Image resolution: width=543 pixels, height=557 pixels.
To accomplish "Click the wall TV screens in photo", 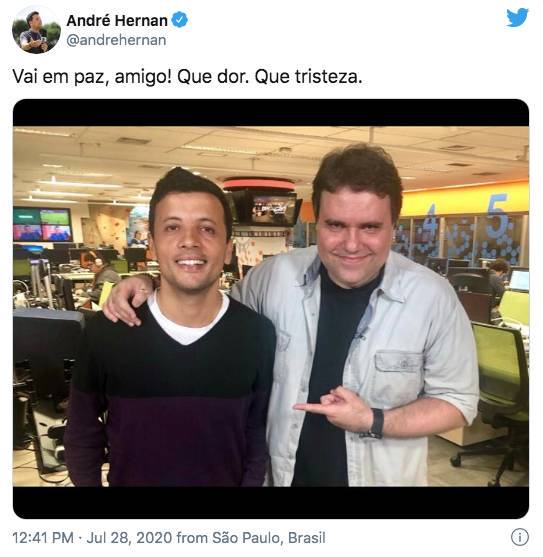I will 43,225.
